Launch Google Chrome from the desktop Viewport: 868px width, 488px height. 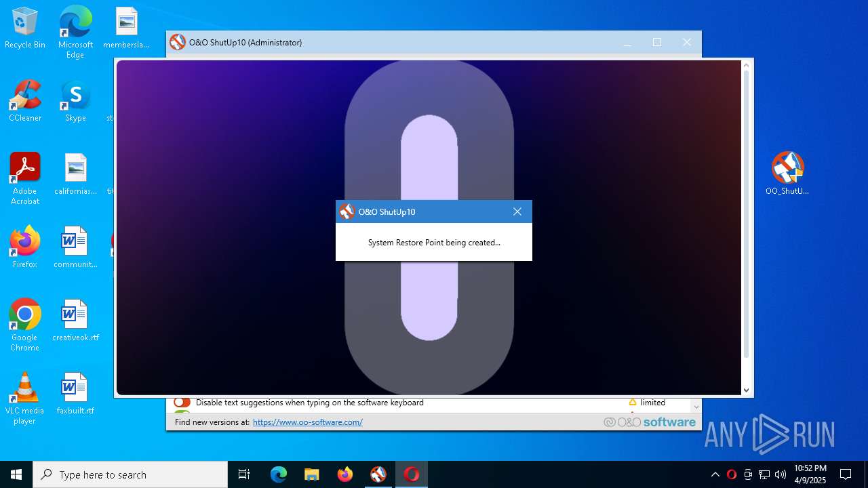pos(25,325)
